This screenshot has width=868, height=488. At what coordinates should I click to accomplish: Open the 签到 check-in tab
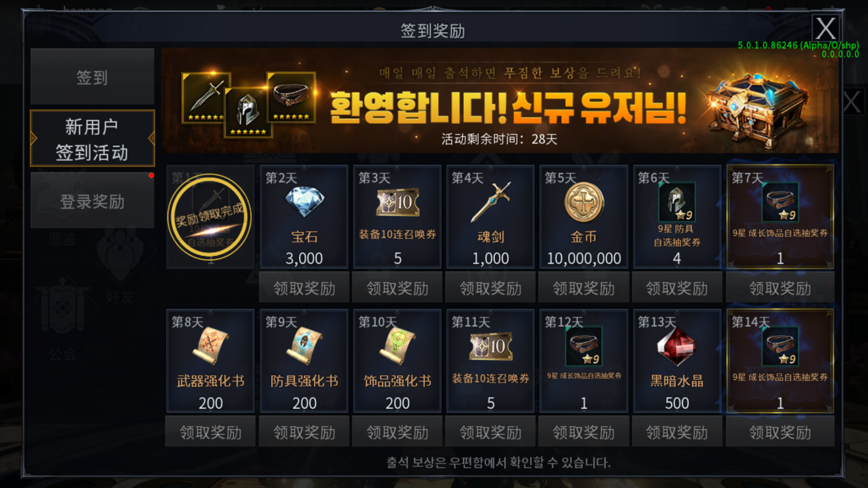click(x=92, y=77)
